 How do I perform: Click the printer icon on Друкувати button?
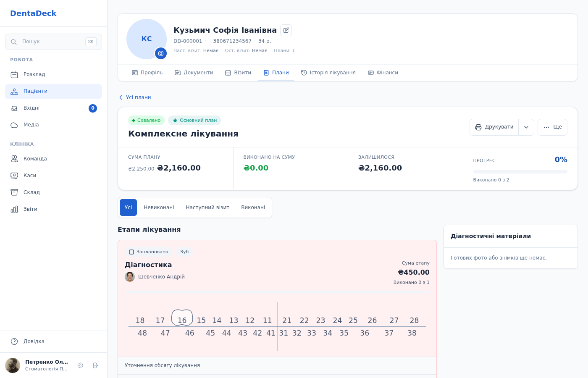point(478,127)
